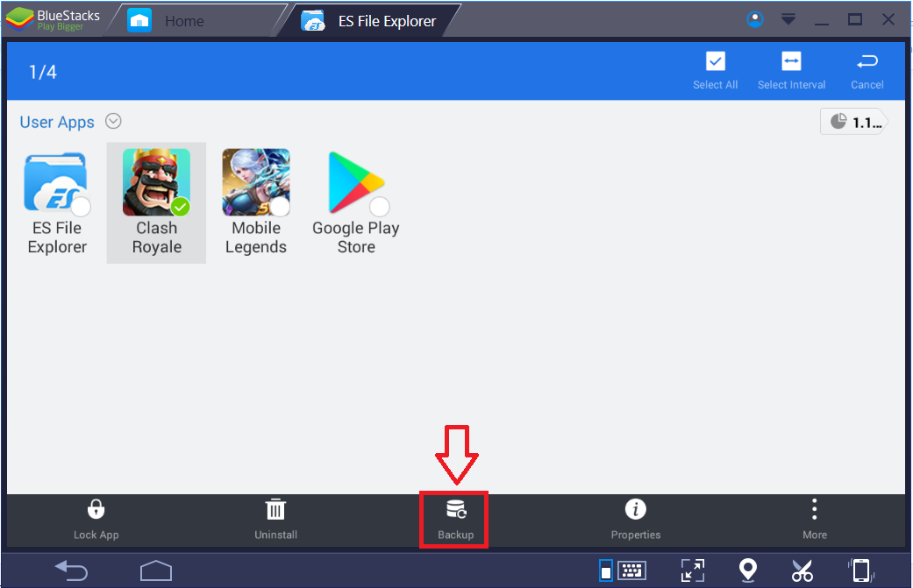
Task: Click the Google Play Store thumbnail
Action: tap(355, 182)
